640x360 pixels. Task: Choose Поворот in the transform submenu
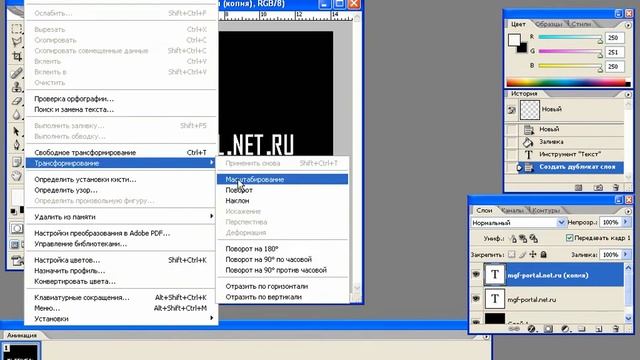coord(282,190)
